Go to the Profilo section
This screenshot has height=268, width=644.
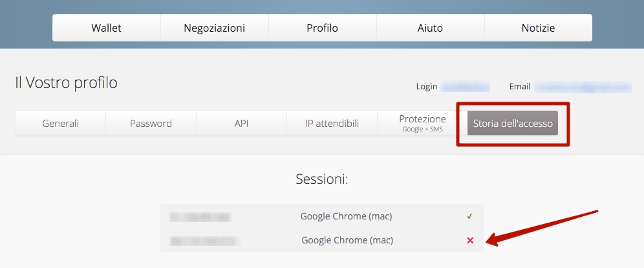pyautogui.click(x=323, y=28)
